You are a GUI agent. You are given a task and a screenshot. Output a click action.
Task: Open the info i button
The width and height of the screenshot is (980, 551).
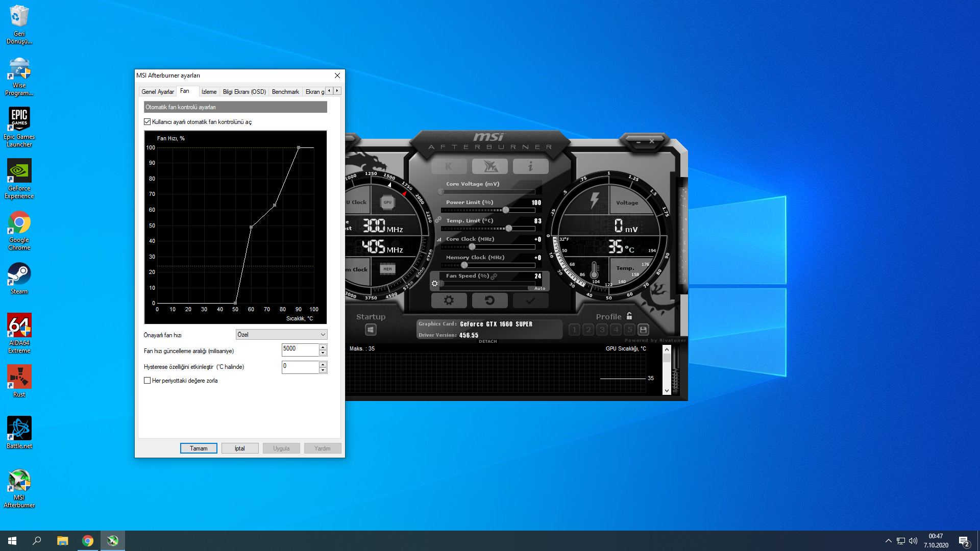pos(530,166)
